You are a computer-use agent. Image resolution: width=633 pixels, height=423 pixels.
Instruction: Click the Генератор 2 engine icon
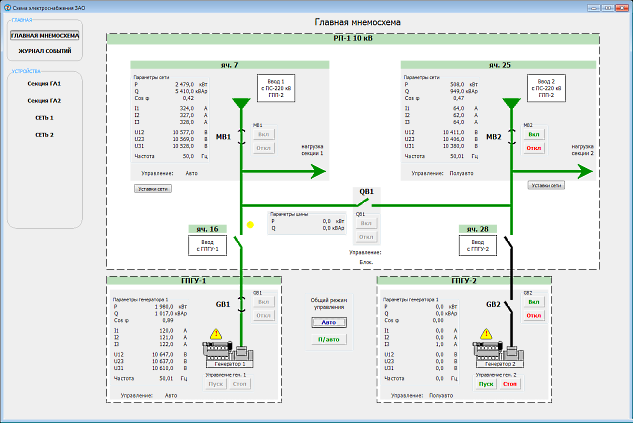click(x=496, y=352)
